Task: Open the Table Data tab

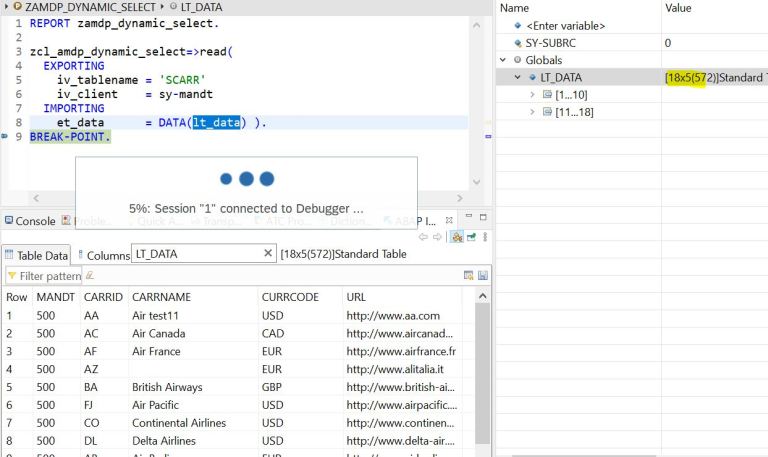Action: coord(36,255)
